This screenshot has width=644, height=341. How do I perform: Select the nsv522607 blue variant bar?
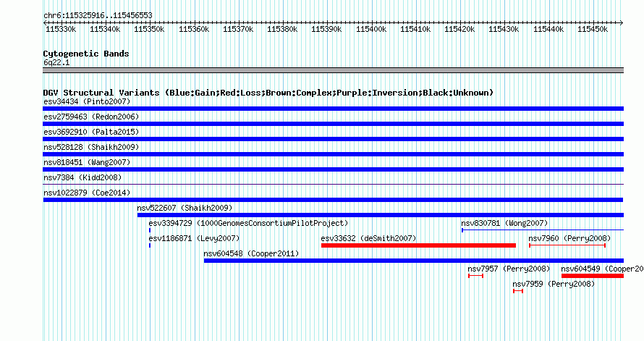381,215
